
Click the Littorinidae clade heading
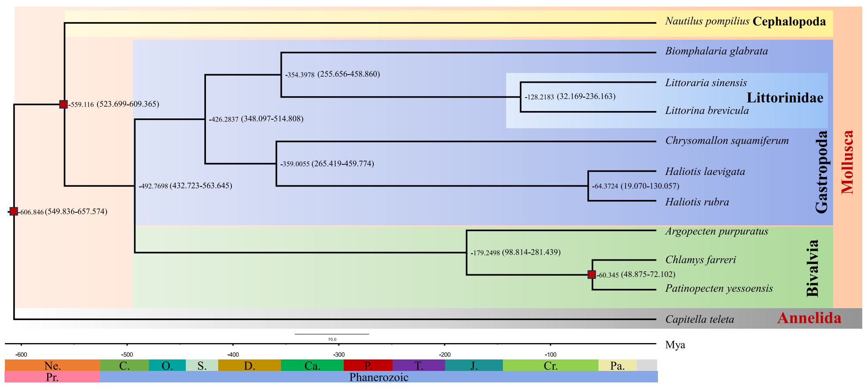(784, 98)
